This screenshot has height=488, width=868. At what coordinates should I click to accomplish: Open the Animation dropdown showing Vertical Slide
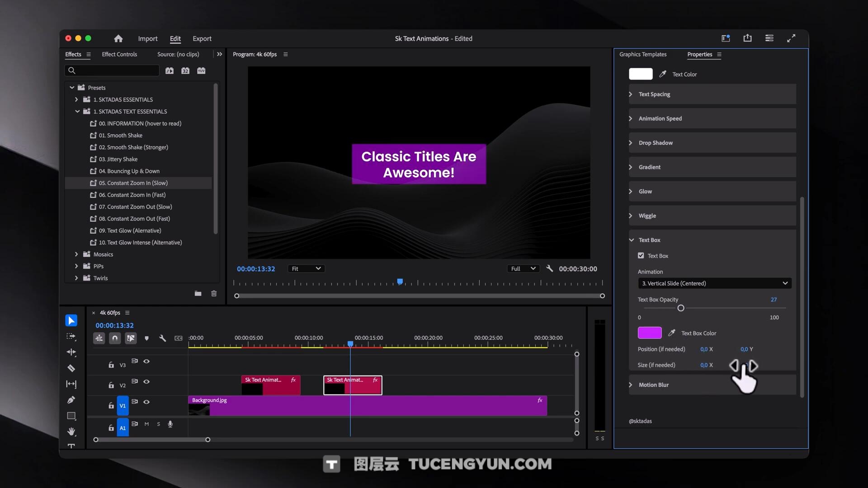[x=714, y=283]
